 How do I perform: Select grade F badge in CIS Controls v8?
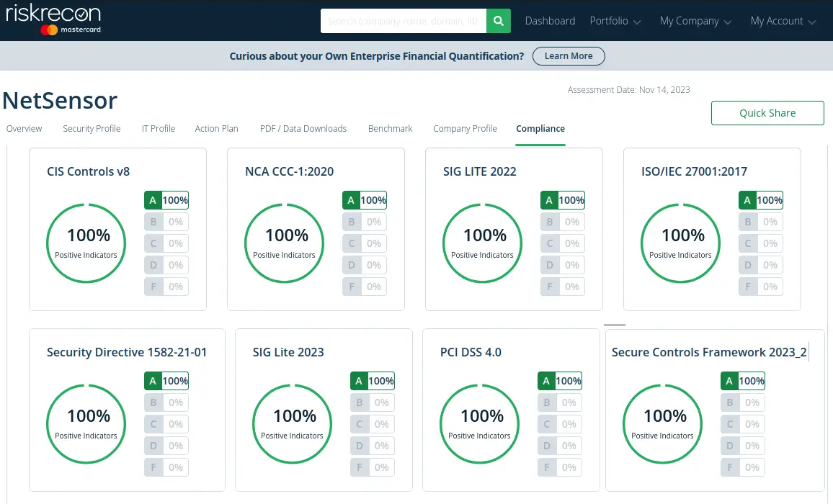pos(166,287)
